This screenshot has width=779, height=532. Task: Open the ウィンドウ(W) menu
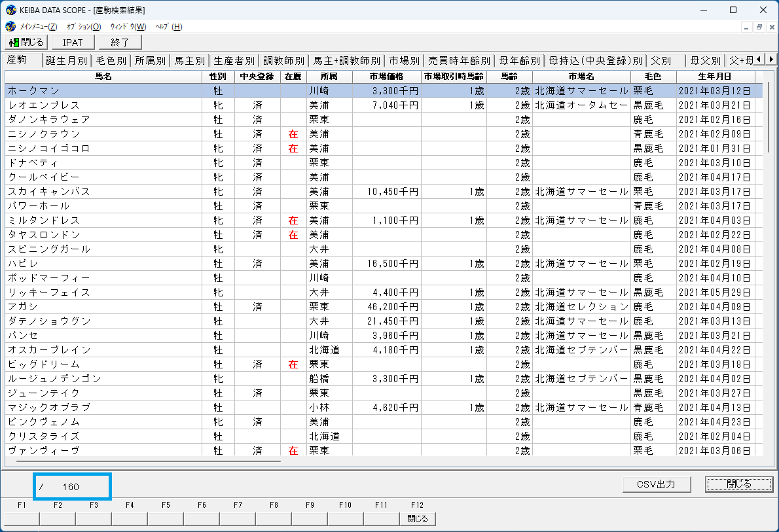pos(128,27)
